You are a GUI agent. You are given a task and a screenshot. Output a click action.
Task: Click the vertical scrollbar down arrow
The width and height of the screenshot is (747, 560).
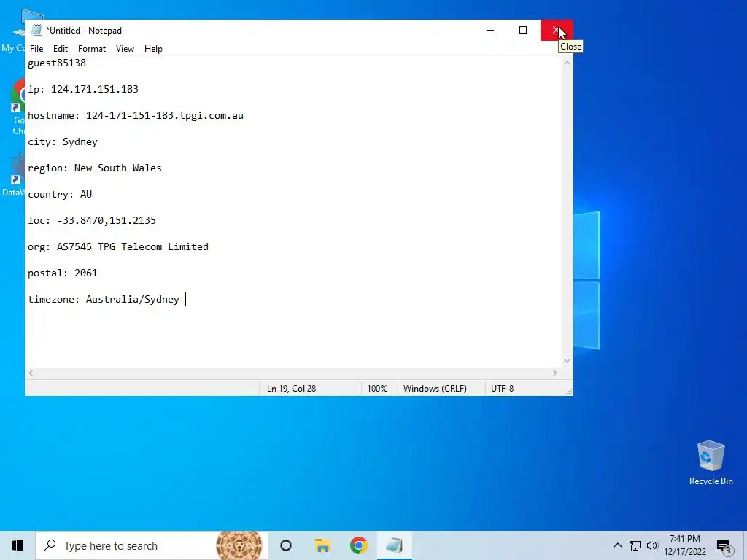point(567,361)
